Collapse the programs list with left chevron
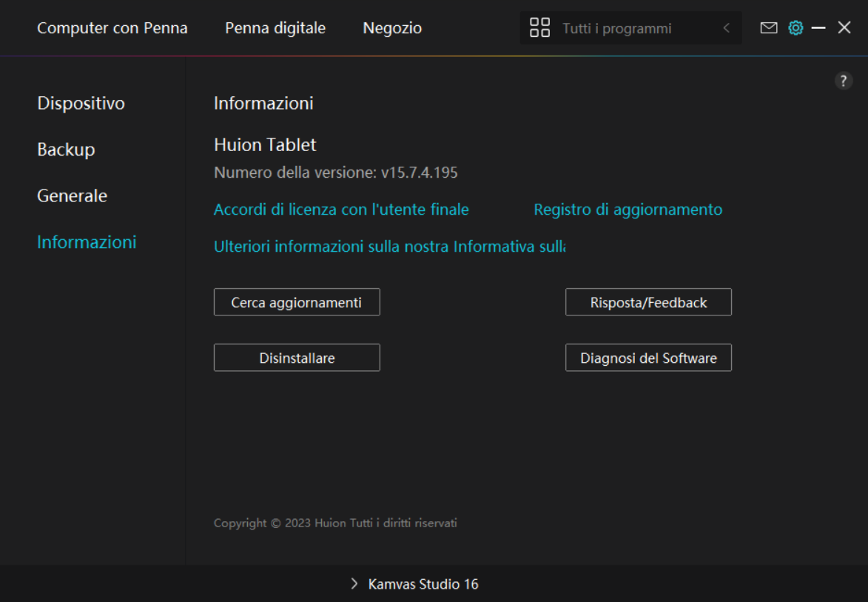This screenshot has height=602, width=868. 726,28
